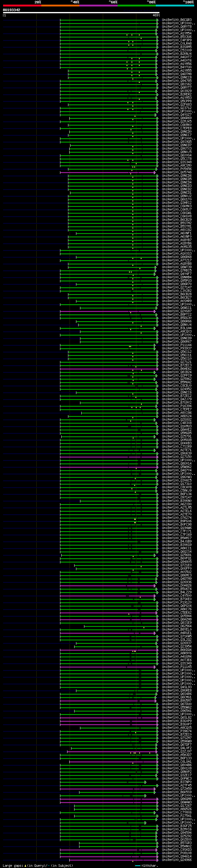Select the UniRef100_Q9GTX3 label
This screenshot has height=868, width=197.
coord(177,149)
